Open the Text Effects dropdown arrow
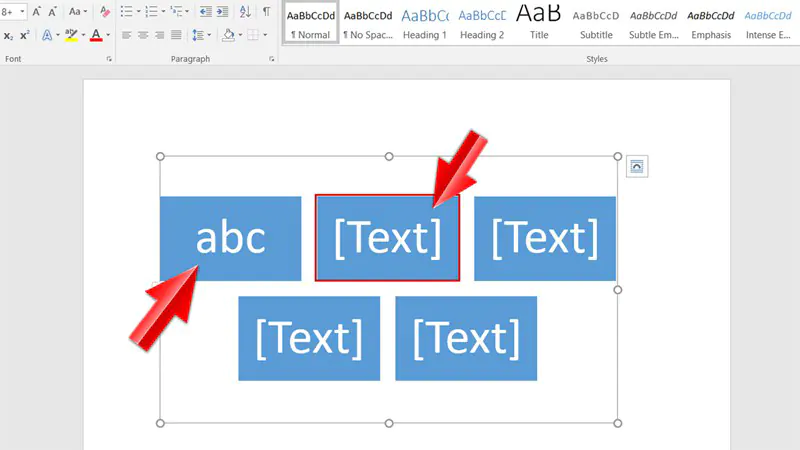This screenshot has width=800, height=450. pos(58,35)
